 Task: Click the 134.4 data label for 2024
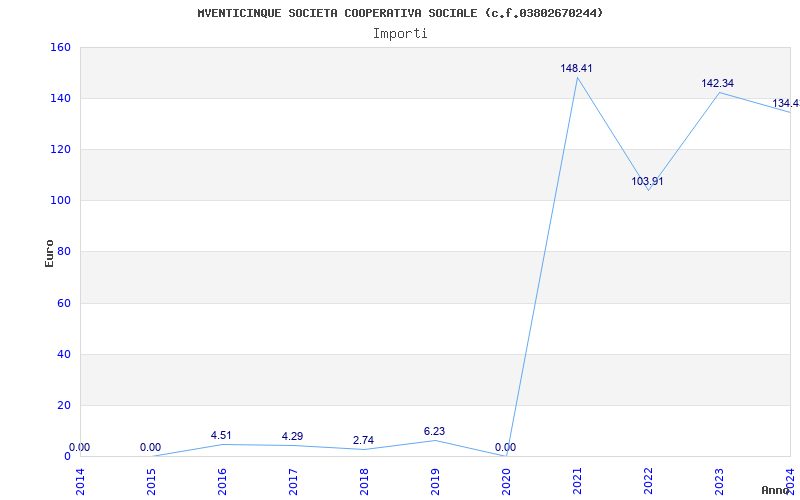(x=786, y=104)
